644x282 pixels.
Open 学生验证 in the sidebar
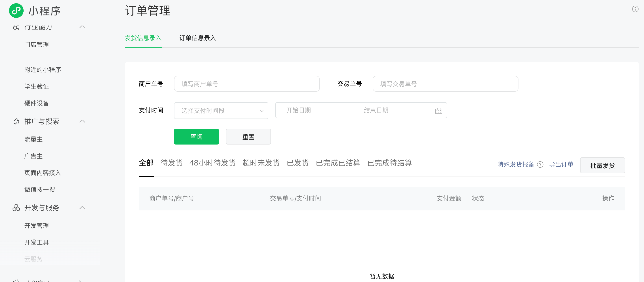[37, 86]
